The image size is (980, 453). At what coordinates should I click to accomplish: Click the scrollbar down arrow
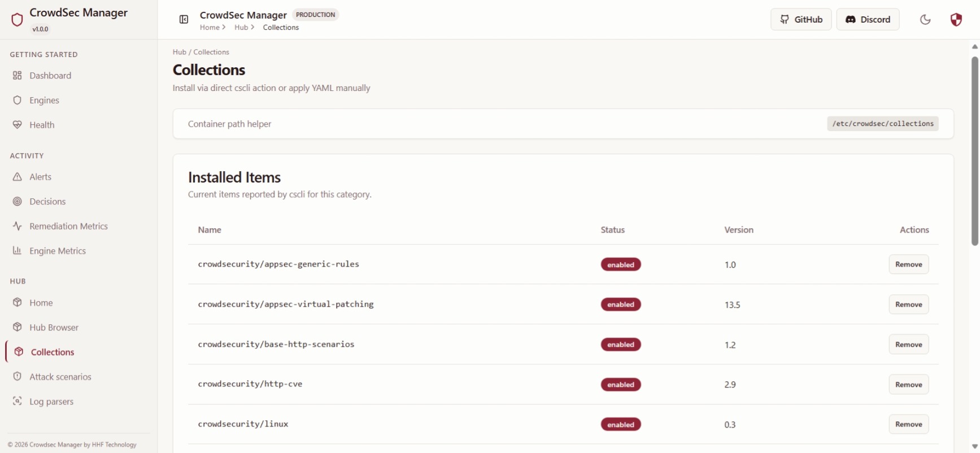(x=975, y=446)
